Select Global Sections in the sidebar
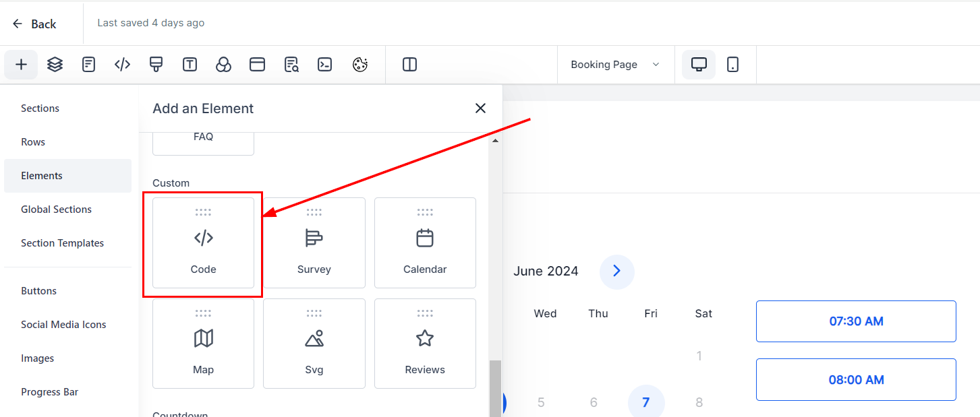The image size is (980, 417). [56, 210]
